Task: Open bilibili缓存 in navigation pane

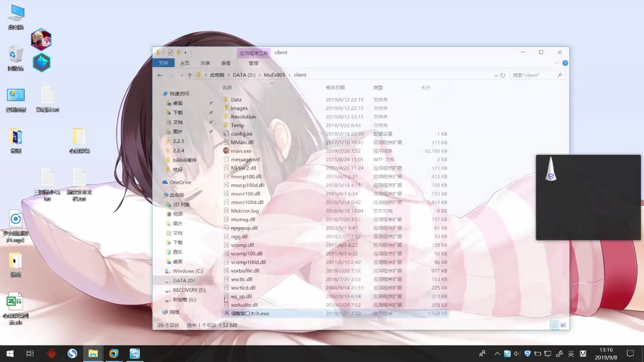Action: click(185, 160)
